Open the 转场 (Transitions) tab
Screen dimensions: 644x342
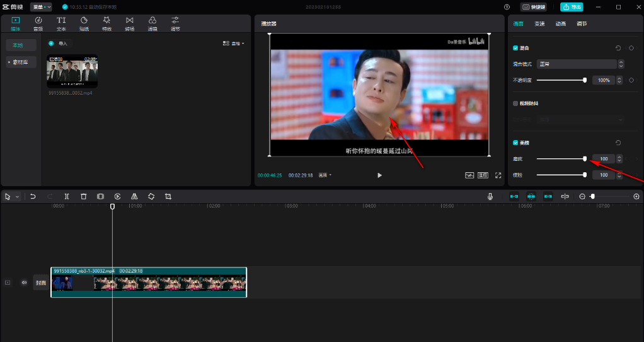coord(129,24)
